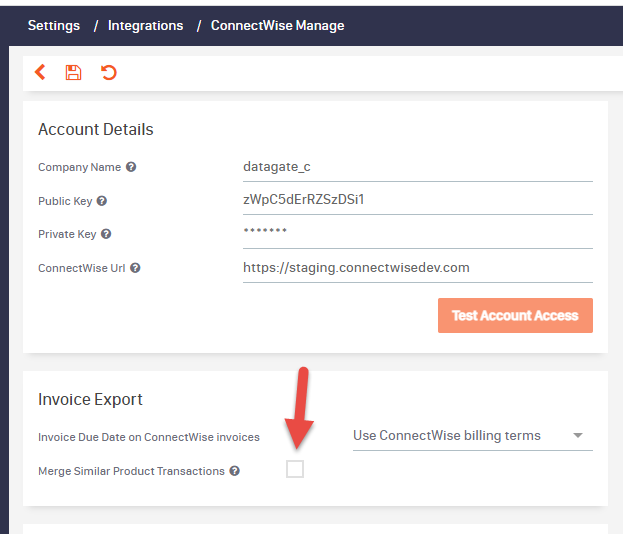
Task: Open help icon next to ConnectWise Url
Action: coord(135,268)
